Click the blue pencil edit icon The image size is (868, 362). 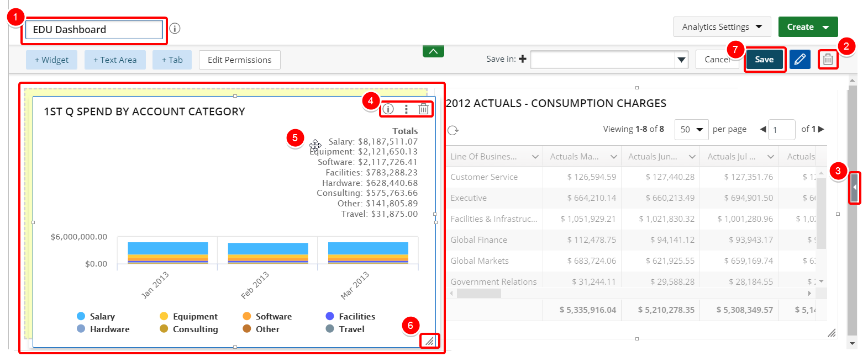(x=799, y=60)
